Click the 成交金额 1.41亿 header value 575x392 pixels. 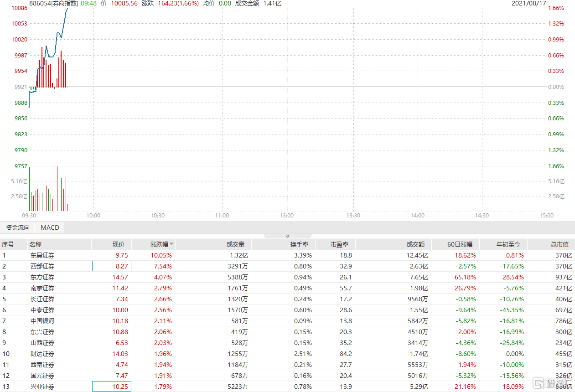click(258, 3)
